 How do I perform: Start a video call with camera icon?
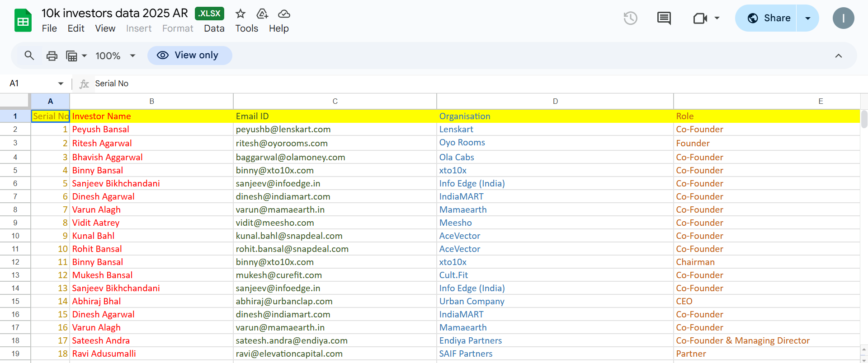pos(700,18)
